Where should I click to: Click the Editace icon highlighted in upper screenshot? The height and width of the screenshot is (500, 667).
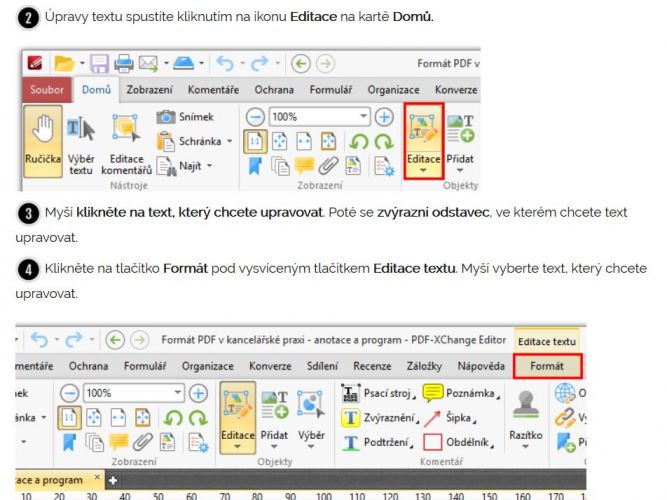point(423,140)
